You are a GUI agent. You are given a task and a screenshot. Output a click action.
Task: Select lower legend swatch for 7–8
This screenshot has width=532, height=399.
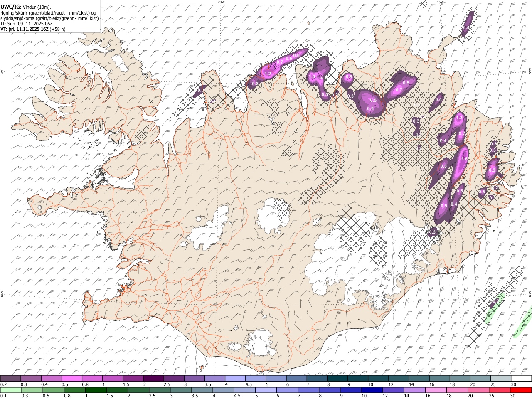point(308,390)
